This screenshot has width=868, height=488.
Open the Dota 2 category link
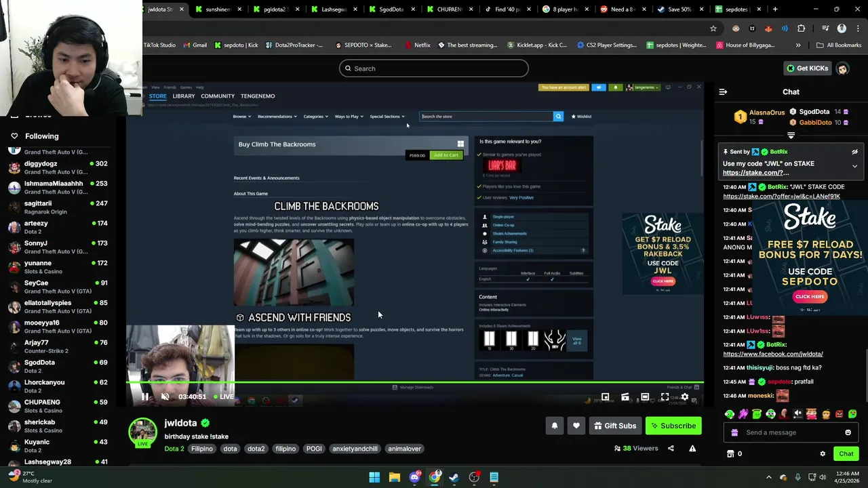coord(174,449)
